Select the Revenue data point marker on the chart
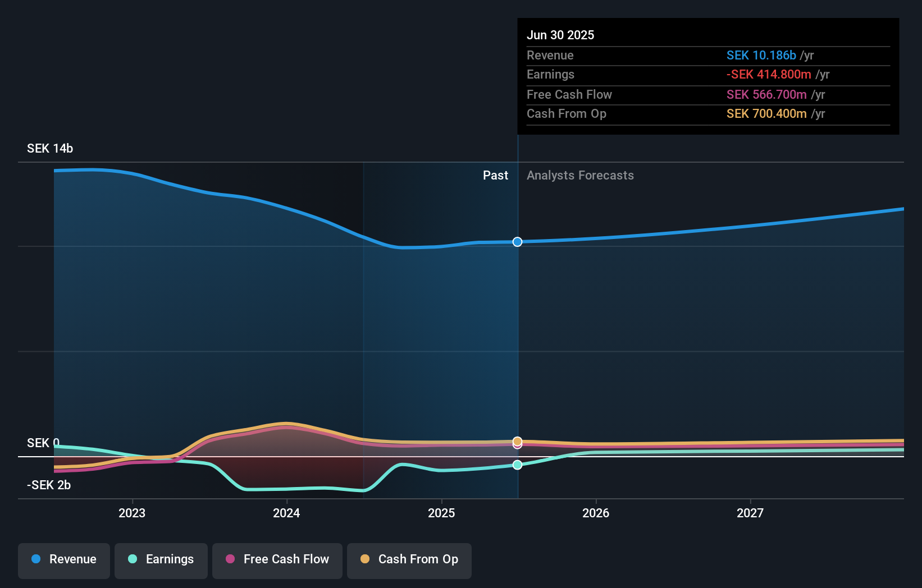This screenshot has width=922, height=588. click(517, 242)
